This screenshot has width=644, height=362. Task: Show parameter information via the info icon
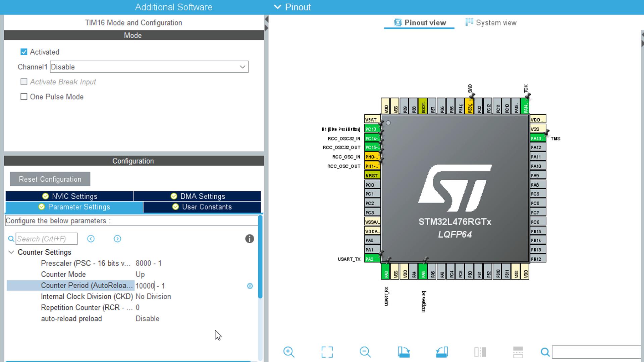coord(250,239)
